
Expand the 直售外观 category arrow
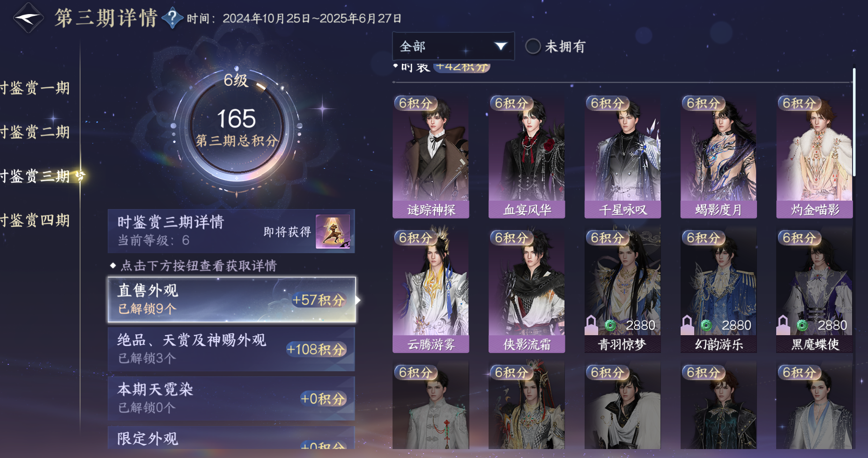tap(358, 300)
